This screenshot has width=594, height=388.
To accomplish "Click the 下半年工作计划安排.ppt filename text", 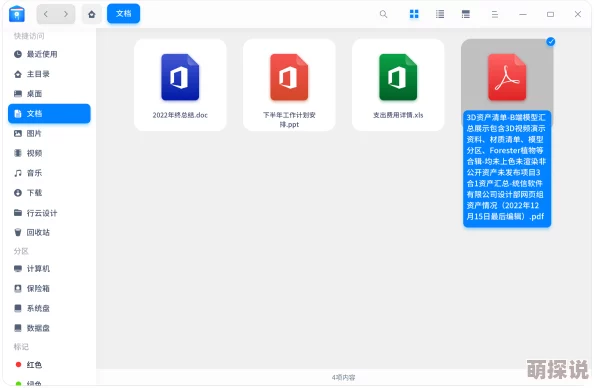I will 289,120.
